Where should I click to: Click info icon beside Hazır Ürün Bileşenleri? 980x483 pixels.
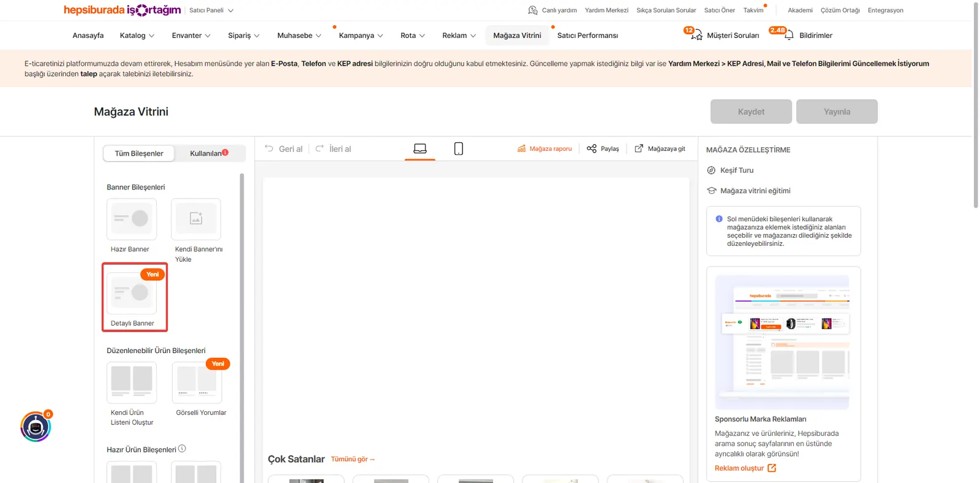pos(182,449)
